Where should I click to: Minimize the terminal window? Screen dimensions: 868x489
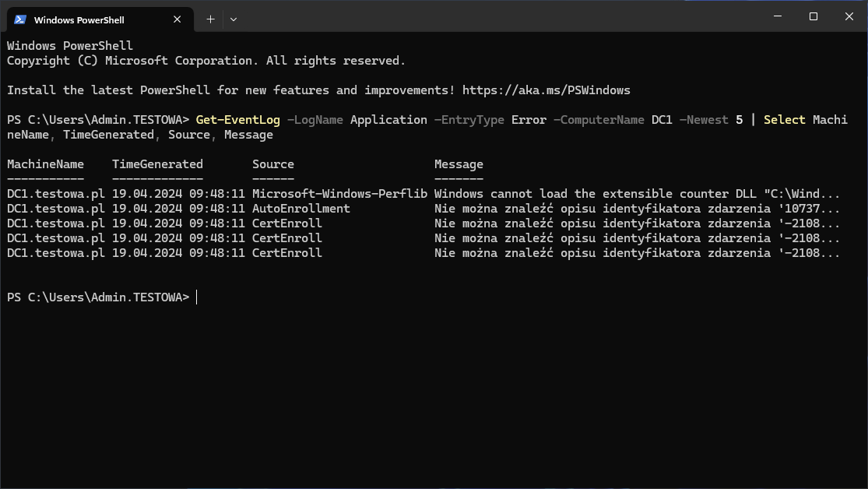tap(776, 17)
